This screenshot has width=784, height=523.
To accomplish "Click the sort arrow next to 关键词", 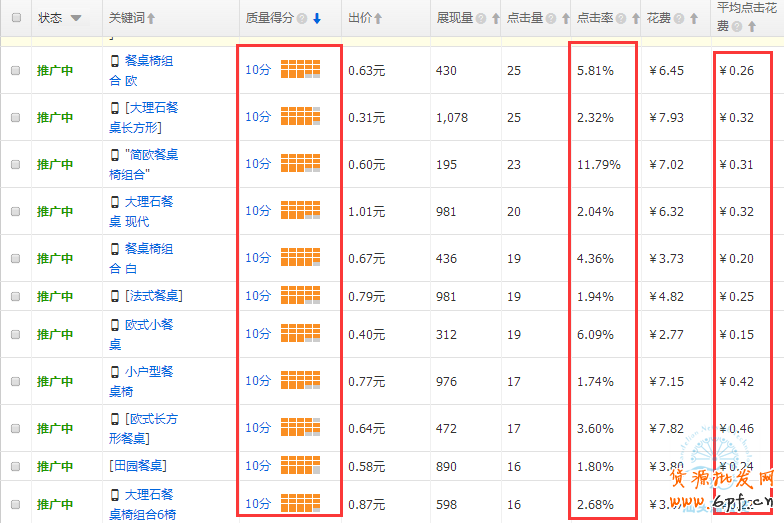I will [x=152, y=19].
